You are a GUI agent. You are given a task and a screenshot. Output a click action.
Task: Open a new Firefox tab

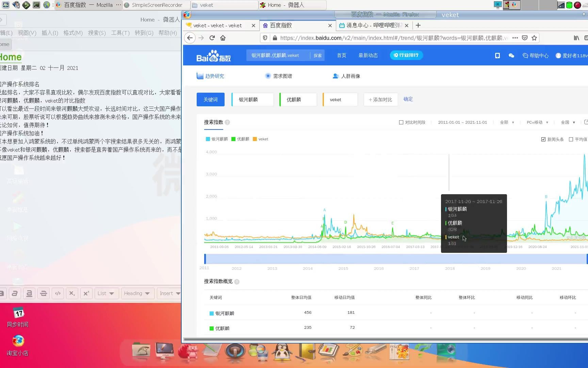(418, 25)
